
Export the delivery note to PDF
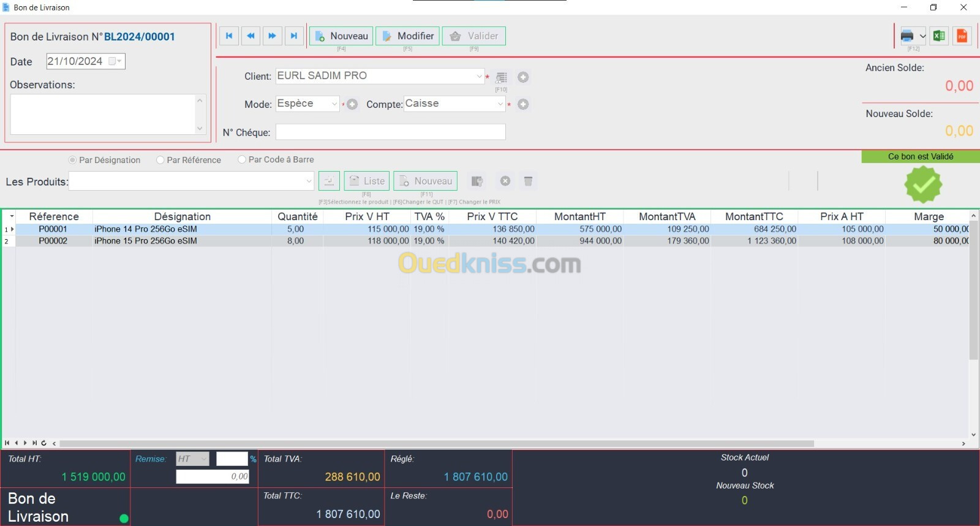962,36
